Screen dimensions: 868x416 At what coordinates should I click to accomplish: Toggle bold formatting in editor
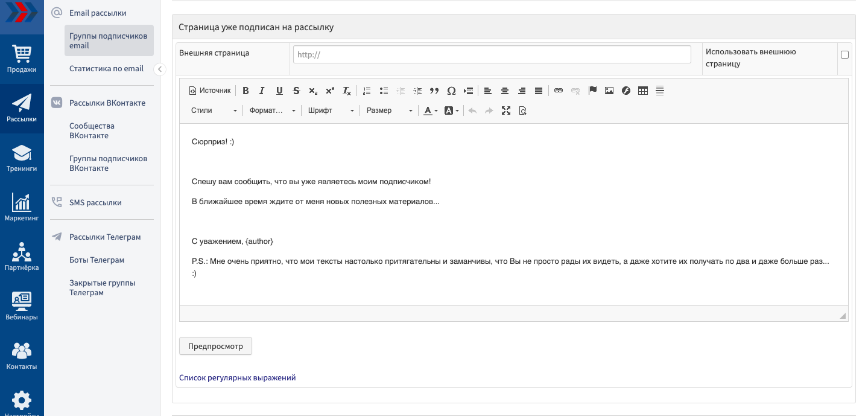[x=246, y=91]
